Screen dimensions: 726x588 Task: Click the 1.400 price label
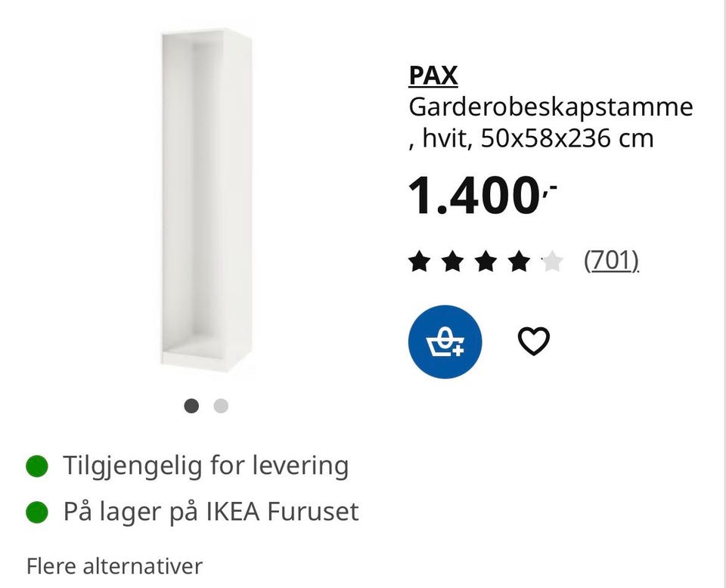pyautogui.click(x=482, y=196)
